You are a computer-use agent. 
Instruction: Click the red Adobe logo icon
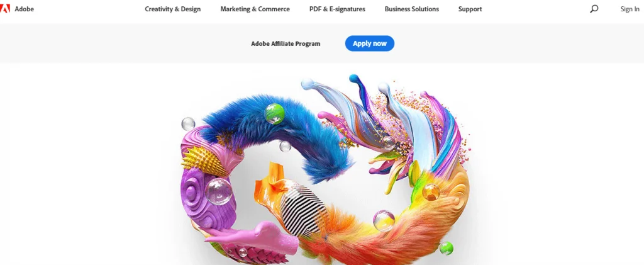coord(5,9)
